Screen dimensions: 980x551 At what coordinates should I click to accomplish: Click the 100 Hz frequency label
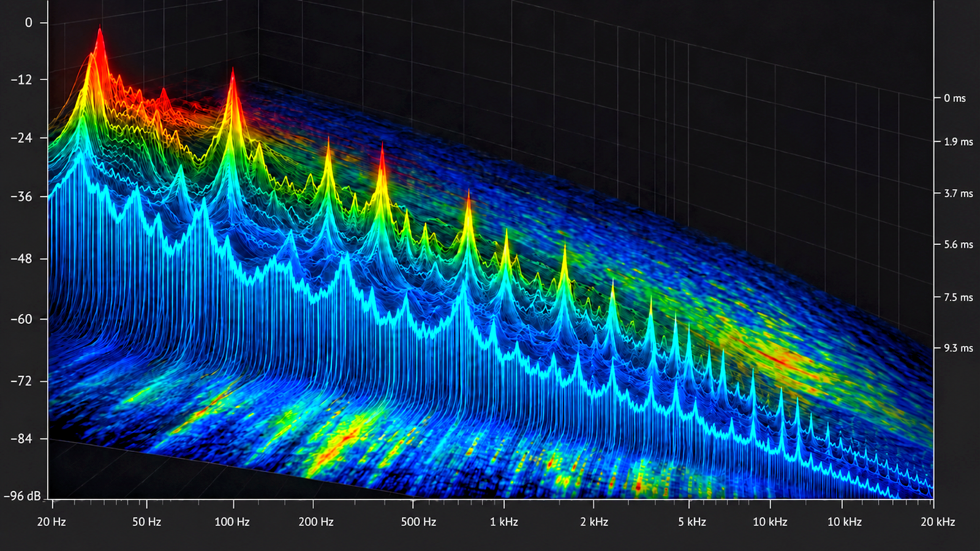click(x=232, y=522)
